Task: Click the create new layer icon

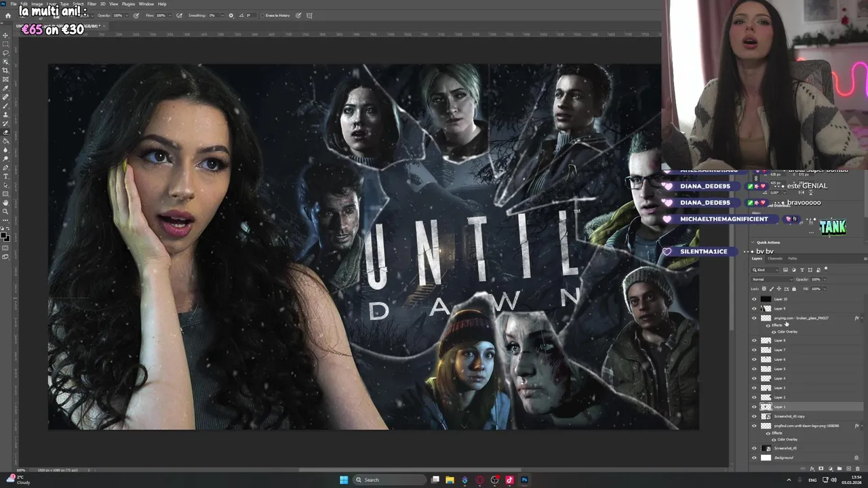Action: pos(849,468)
